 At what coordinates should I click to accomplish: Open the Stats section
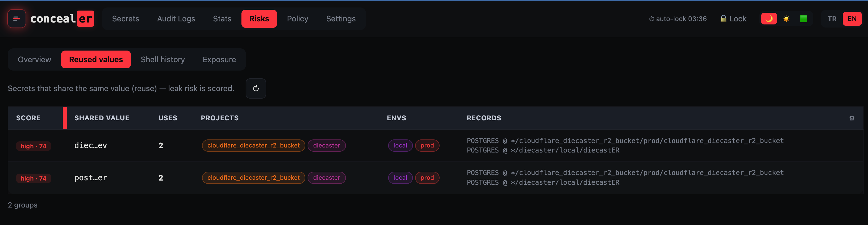coord(222,19)
